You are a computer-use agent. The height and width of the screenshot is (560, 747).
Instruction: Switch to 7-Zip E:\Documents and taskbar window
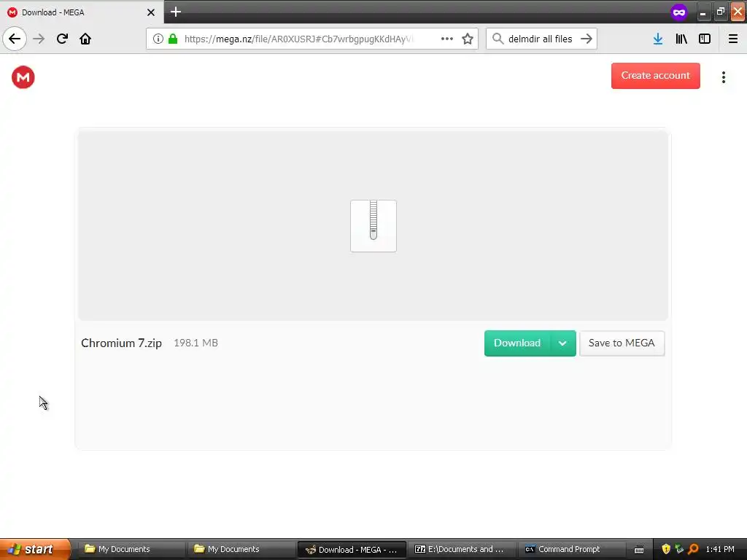(x=461, y=549)
